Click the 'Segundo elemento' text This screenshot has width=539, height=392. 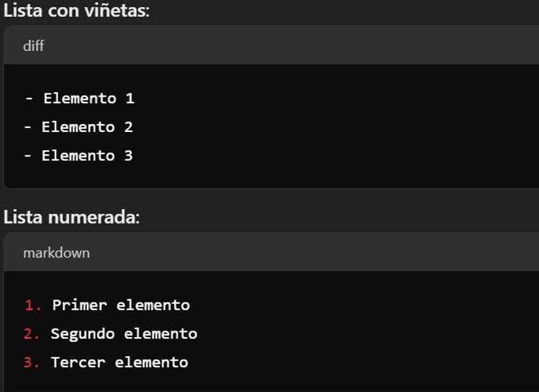(123, 334)
